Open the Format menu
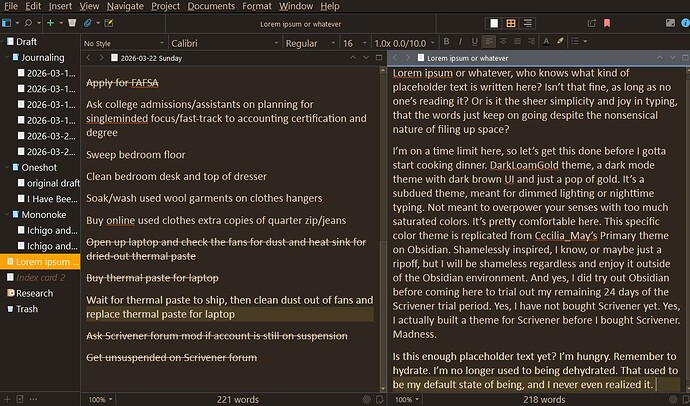Image resolution: width=690 pixels, height=406 pixels. pos(257,6)
